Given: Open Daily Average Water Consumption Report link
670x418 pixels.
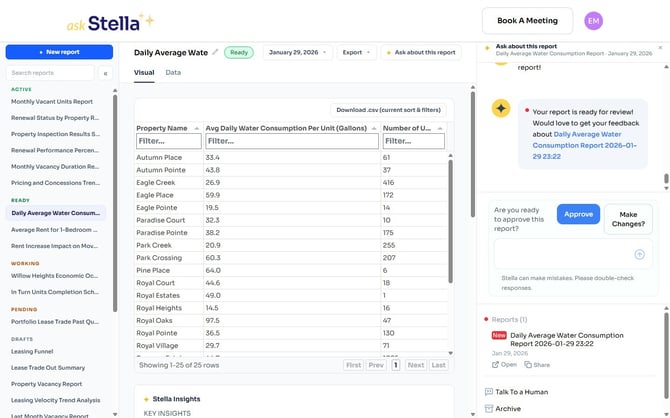Looking at the screenshot, I should click(585, 145).
